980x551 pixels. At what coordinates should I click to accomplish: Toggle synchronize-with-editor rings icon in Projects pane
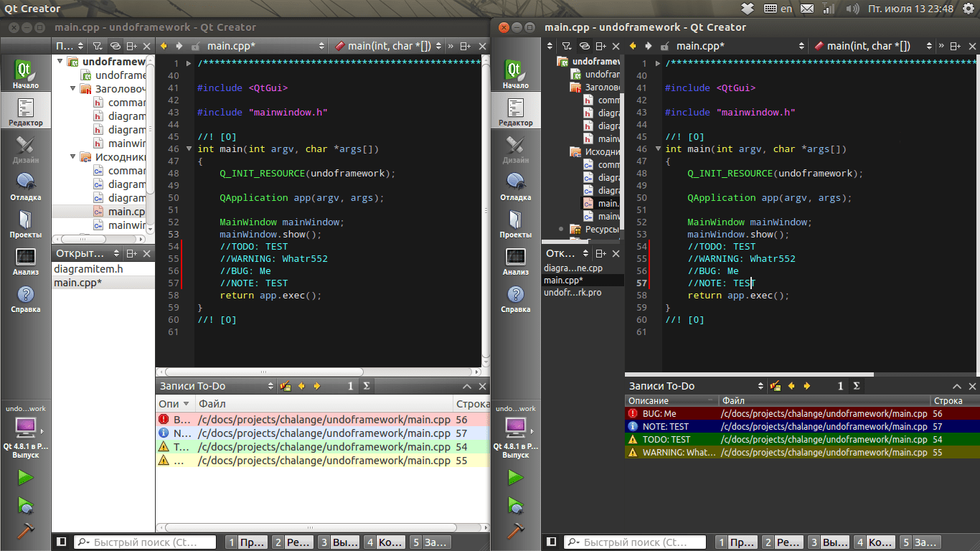coord(115,45)
